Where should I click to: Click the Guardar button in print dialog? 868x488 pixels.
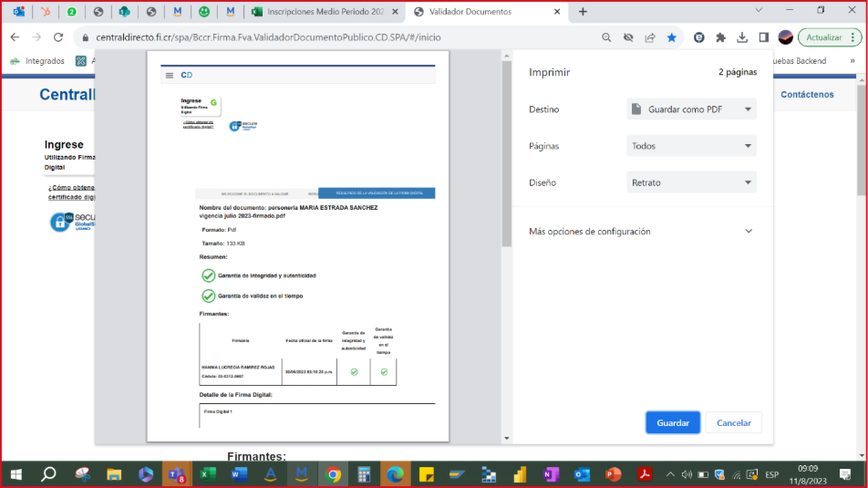[673, 423]
